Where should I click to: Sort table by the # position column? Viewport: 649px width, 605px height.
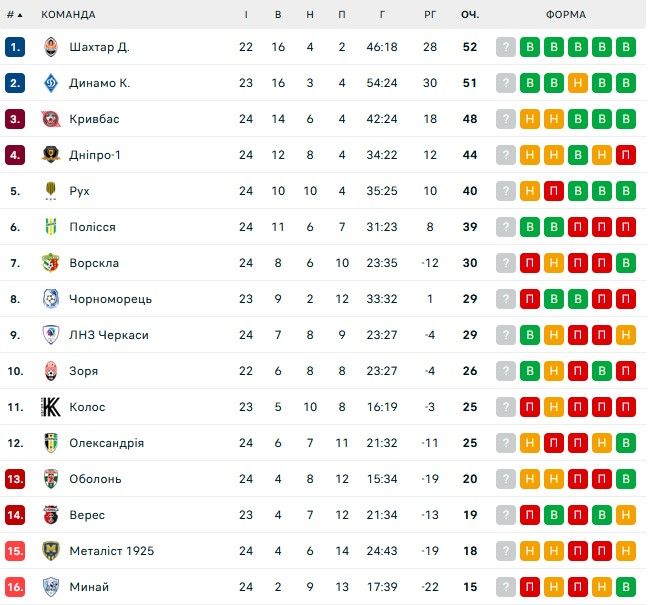[14, 15]
